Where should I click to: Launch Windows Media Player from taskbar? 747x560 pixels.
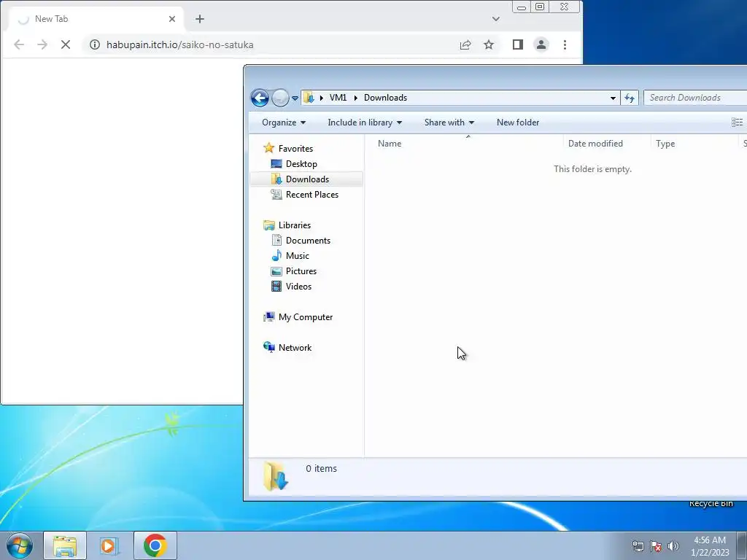click(109, 545)
